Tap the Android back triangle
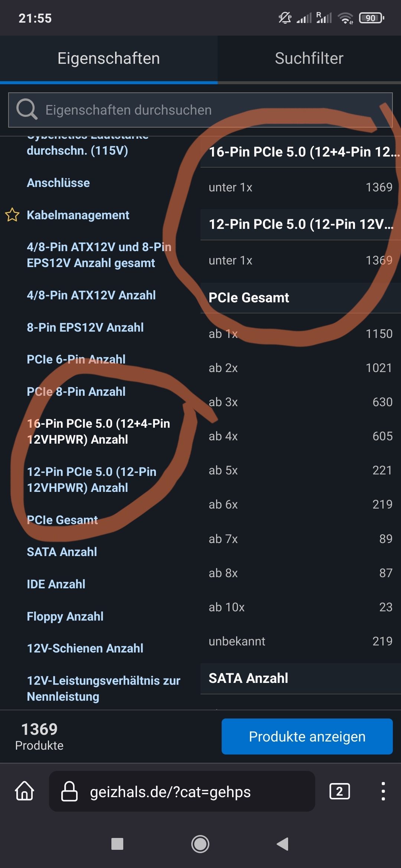 tap(283, 844)
